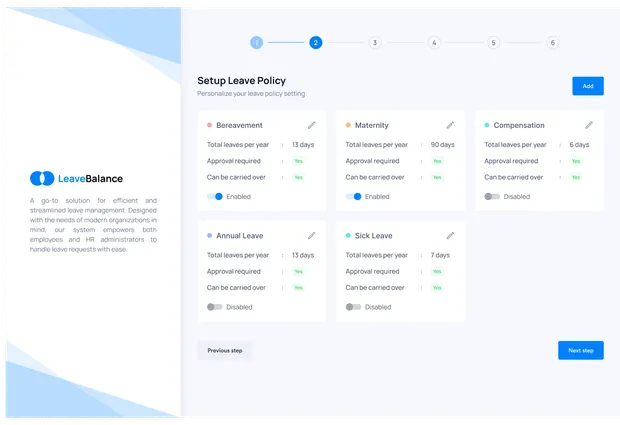
Task: Open edit for Compensation leave
Action: click(x=589, y=125)
